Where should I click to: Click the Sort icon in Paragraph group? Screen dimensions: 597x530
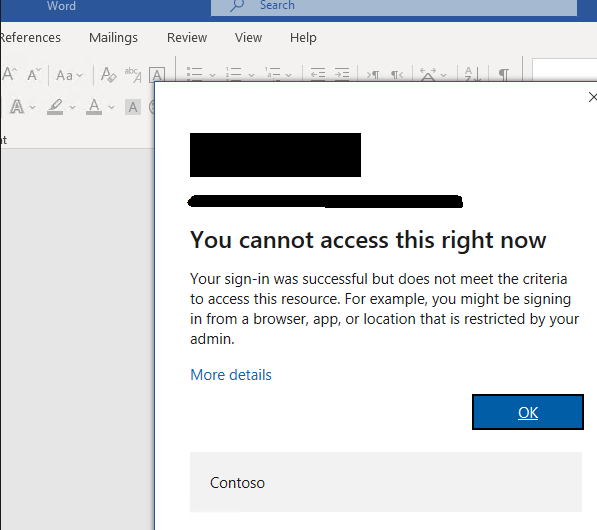(x=472, y=74)
